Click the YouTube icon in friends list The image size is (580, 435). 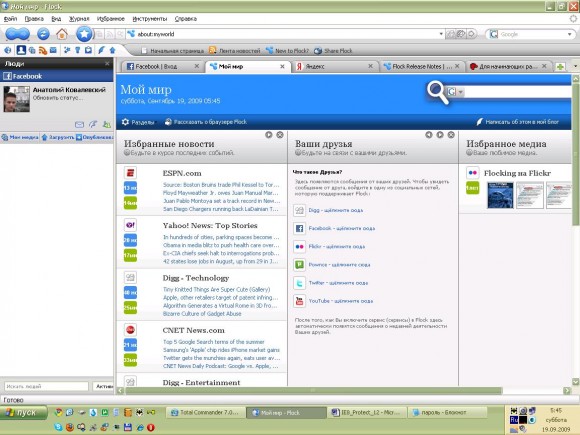[x=299, y=301]
